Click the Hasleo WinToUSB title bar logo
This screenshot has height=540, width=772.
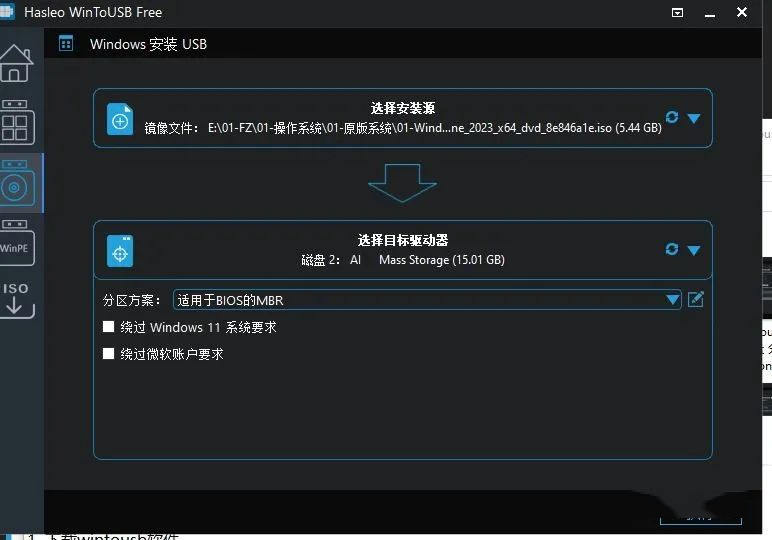[7, 12]
